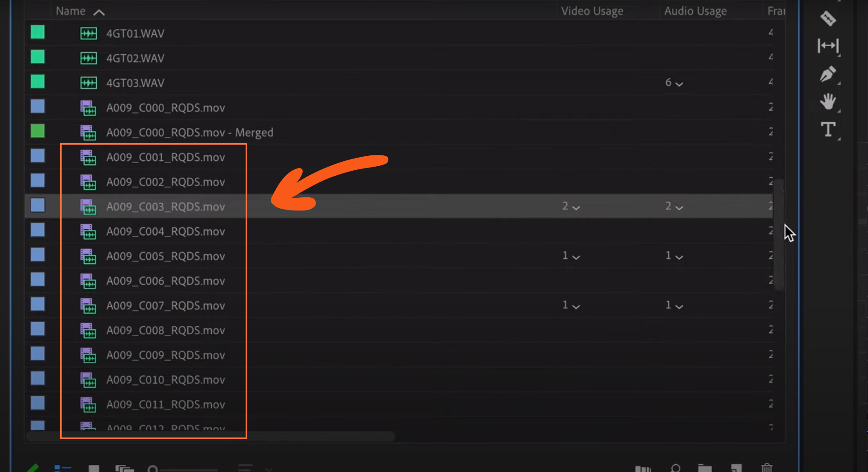
Task: Toggle Name column sort arrow
Action: tap(99, 13)
